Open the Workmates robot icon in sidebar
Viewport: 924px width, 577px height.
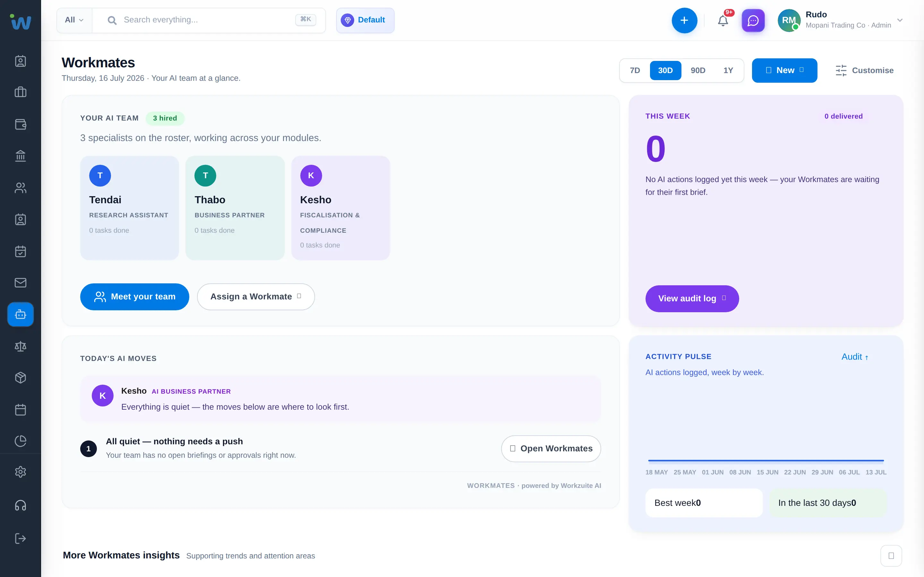pos(21,314)
